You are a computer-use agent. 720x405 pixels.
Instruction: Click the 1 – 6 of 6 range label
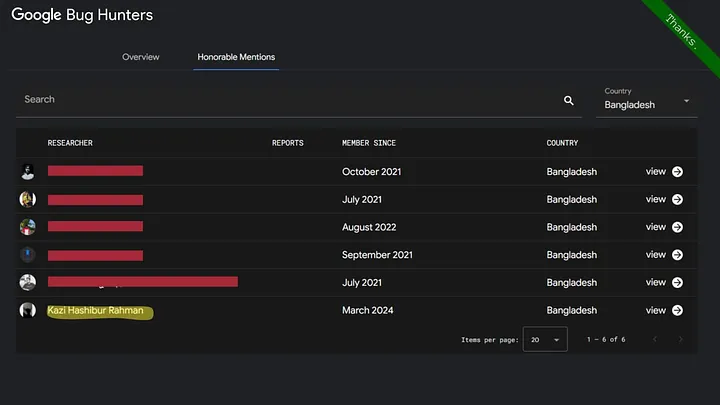[606, 339]
